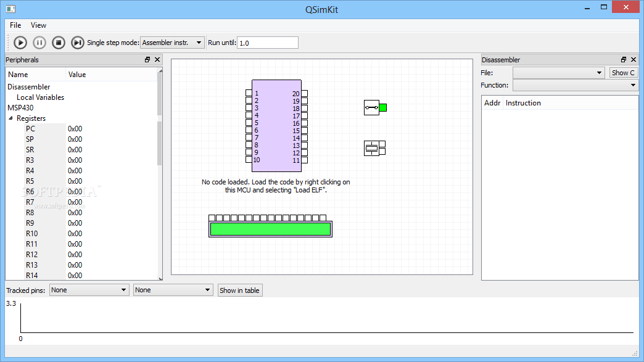Click the Show C button
Viewport: 644px width, 362px height.
pyautogui.click(x=623, y=73)
